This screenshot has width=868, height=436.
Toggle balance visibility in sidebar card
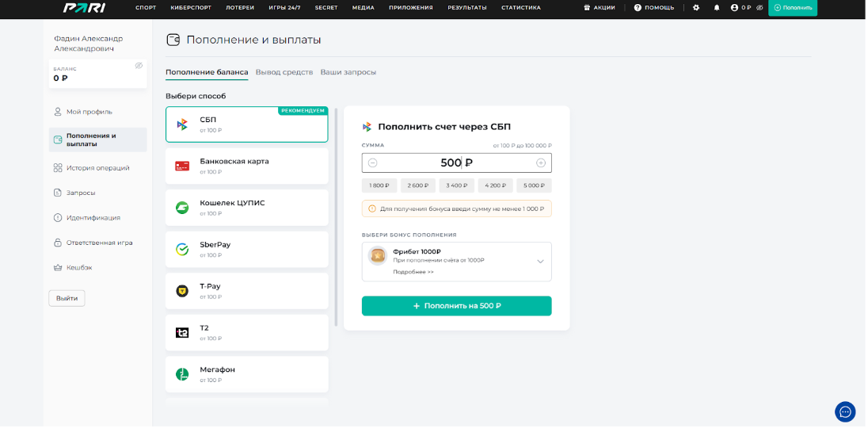139,66
